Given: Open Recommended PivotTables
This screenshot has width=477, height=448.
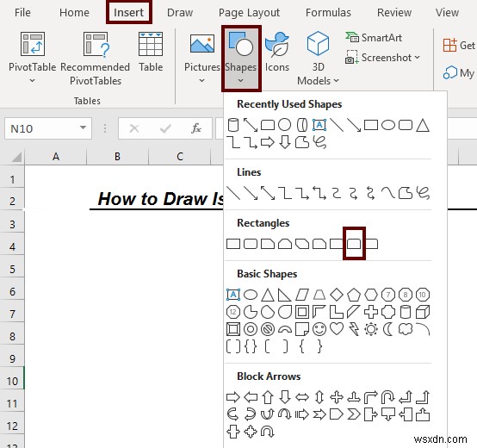Looking at the screenshot, I should (96, 59).
